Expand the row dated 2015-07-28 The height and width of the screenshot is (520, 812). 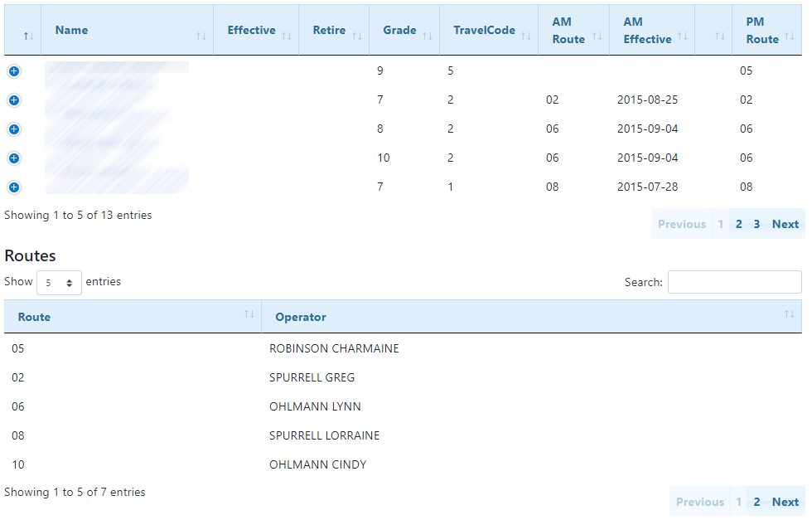[13, 187]
